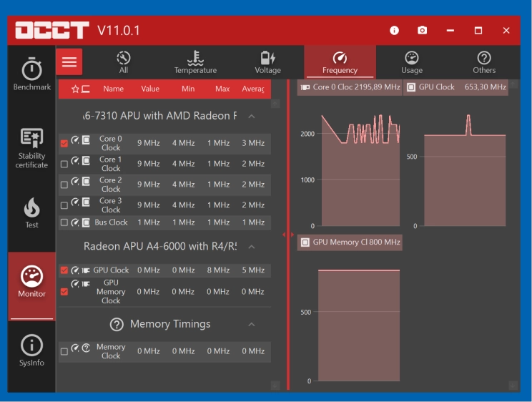
Task: Select the Frequency tab
Action: coord(340,63)
